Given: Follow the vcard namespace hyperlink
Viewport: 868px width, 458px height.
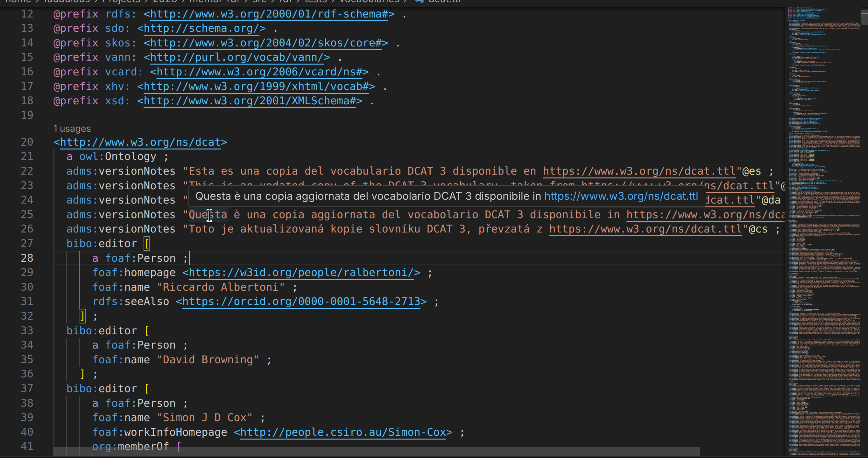Looking at the screenshot, I should (x=258, y=72).
